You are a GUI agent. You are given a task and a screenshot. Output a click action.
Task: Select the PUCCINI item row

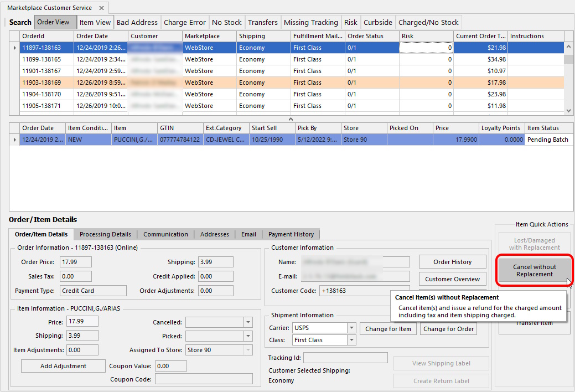tap(296, 140)
